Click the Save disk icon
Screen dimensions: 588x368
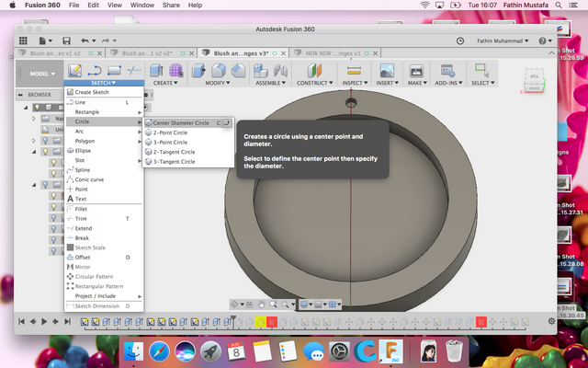point(66,40)
